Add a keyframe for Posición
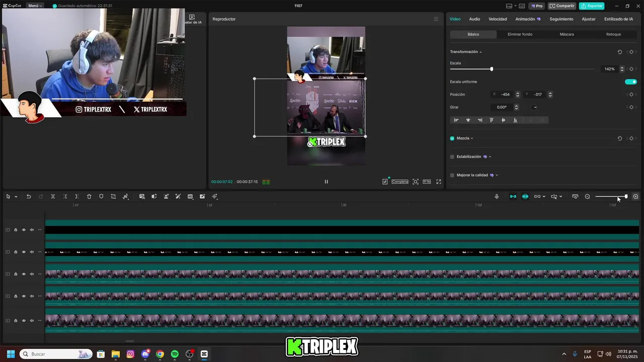 click(x=631, y=95)
